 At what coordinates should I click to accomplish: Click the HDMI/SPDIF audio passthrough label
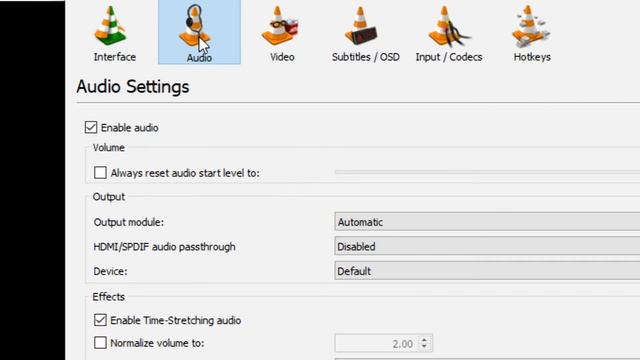(164, 247)
